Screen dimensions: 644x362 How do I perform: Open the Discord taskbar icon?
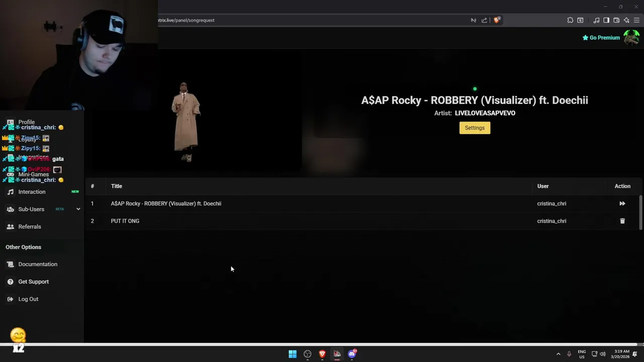pyautogui.click(x=352, y=354)
